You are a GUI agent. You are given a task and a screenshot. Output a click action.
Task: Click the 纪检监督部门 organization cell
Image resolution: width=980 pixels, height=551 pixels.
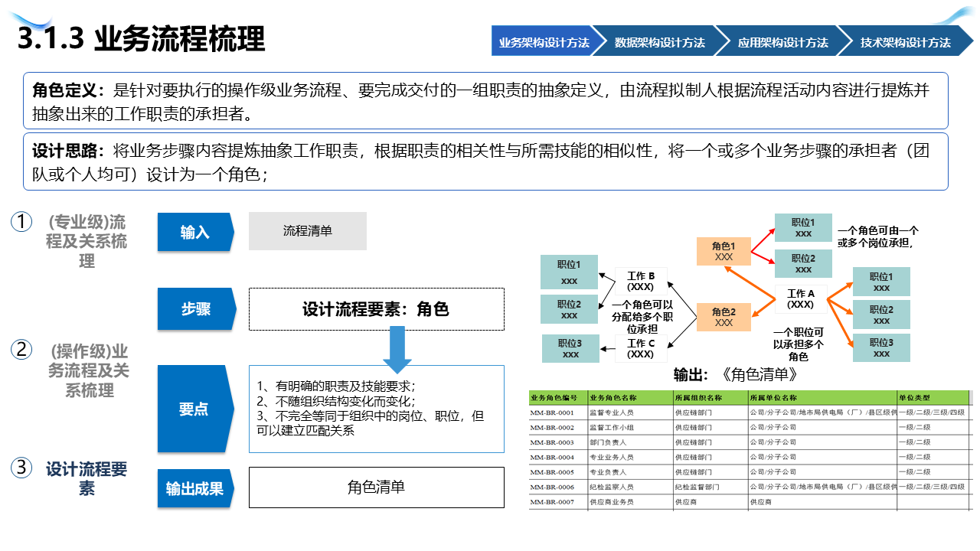710,487
